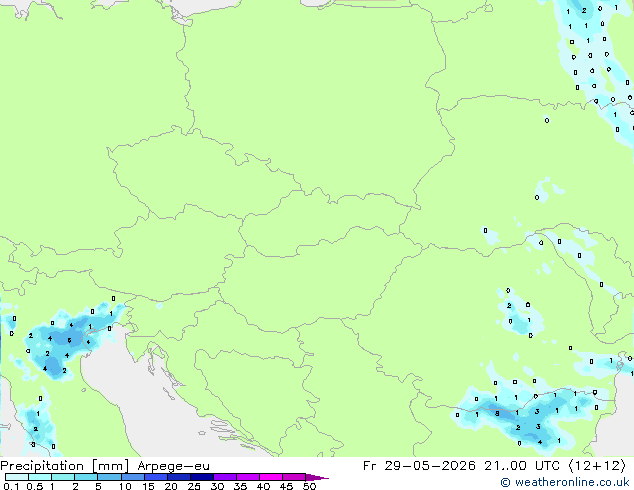
Task: Select the 45–50 mm legend color swatch
Action: click(294, 477)
